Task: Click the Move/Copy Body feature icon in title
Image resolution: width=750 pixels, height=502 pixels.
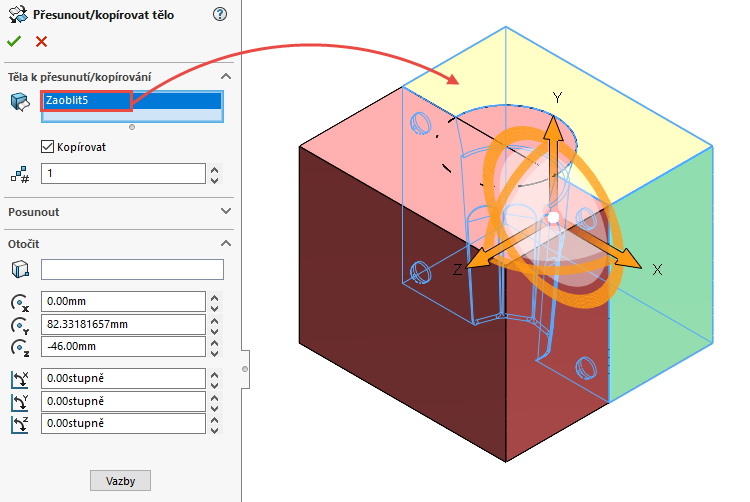Action: tap(18, 14)
